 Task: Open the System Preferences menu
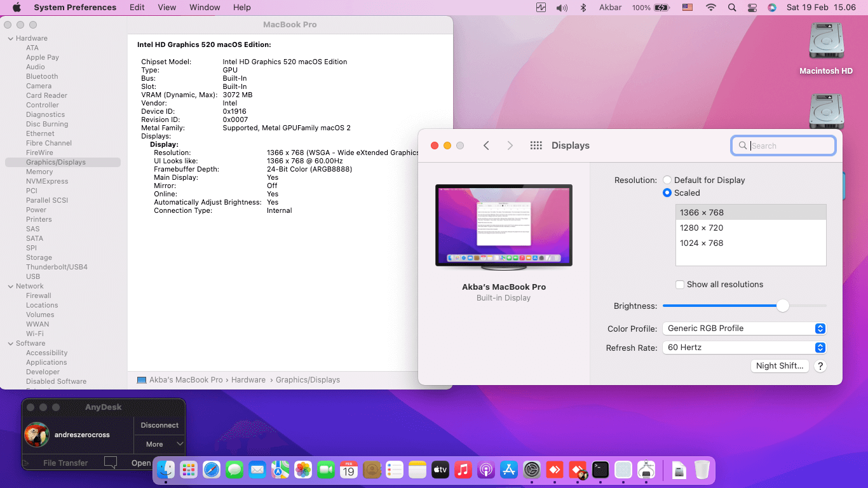(x=75, y=8)
